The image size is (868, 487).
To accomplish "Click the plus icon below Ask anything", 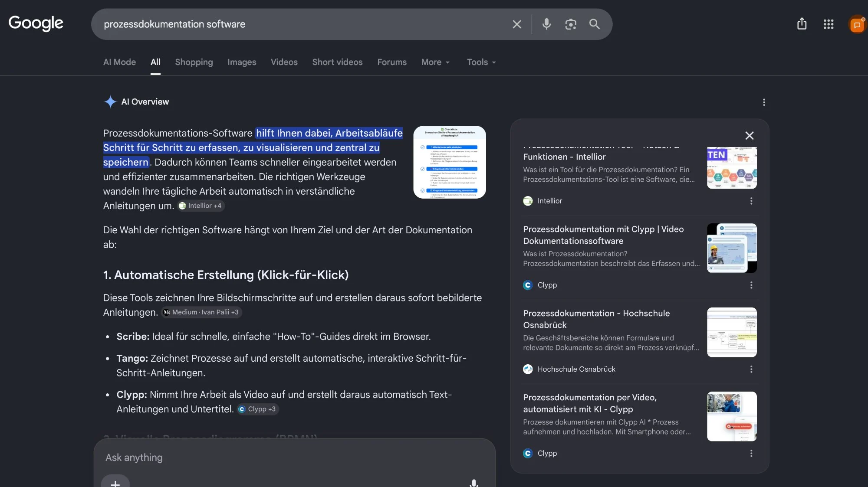I will 115,483.
